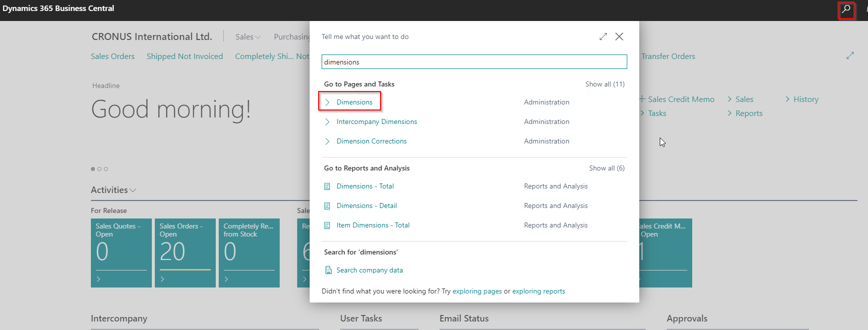Click the Approvals section heading
Image resolution: width=868 pixels, height=330 pixels.
pyautogui.click(x=687, y=318)
